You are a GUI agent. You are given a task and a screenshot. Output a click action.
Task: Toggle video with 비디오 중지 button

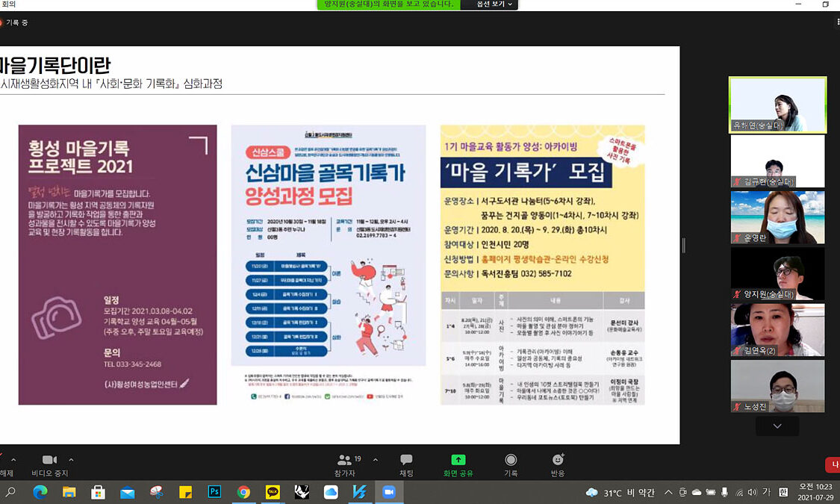(x=49, y=464)
